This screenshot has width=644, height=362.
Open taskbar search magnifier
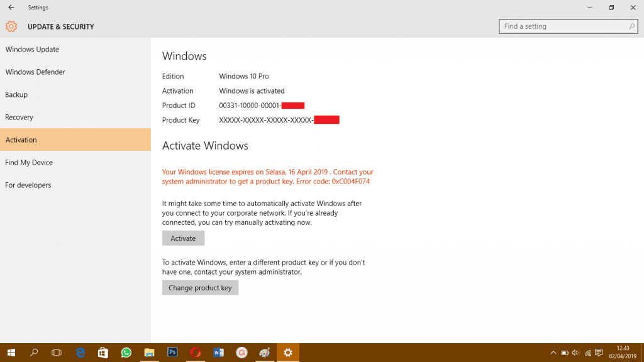click(x=34, y=353)
